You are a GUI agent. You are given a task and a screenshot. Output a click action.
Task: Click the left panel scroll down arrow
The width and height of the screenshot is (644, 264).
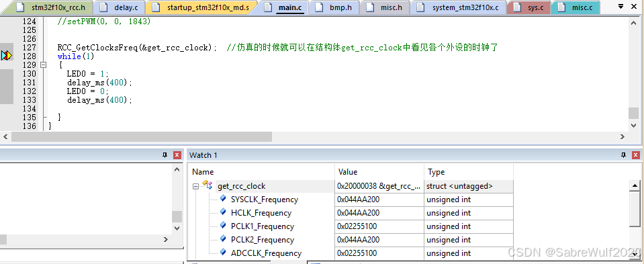click(x=177, y=228)
